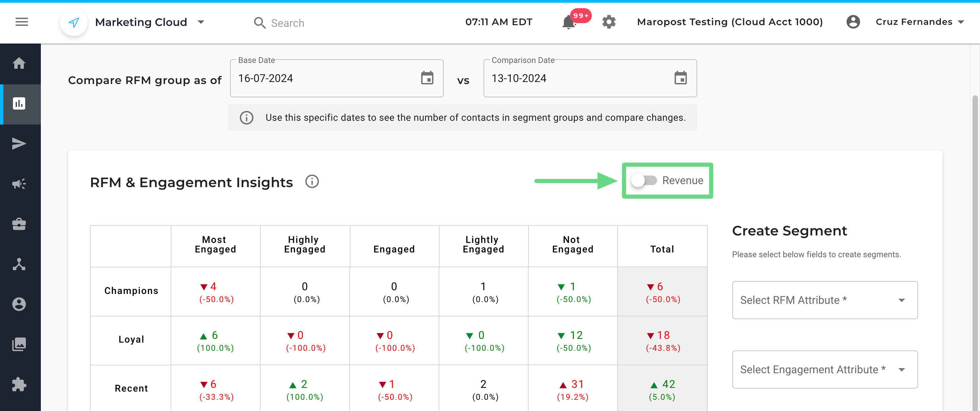Open the hamburger navigation menu

tap(22, 22)
